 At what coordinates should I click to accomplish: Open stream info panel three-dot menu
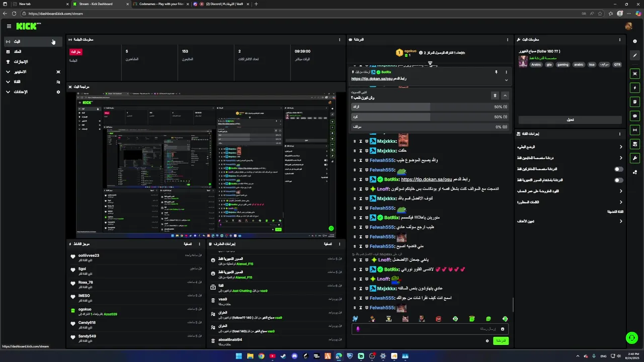coord(620,39)
